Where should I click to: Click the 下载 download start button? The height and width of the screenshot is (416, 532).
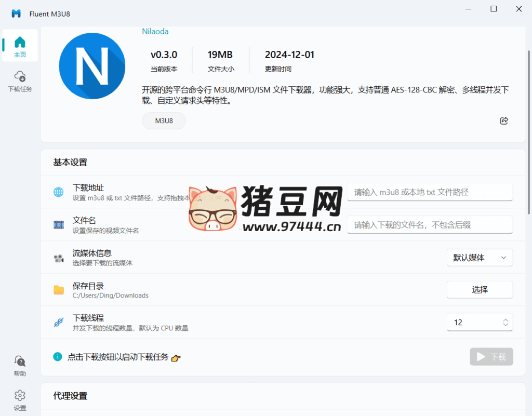(491, 357)
